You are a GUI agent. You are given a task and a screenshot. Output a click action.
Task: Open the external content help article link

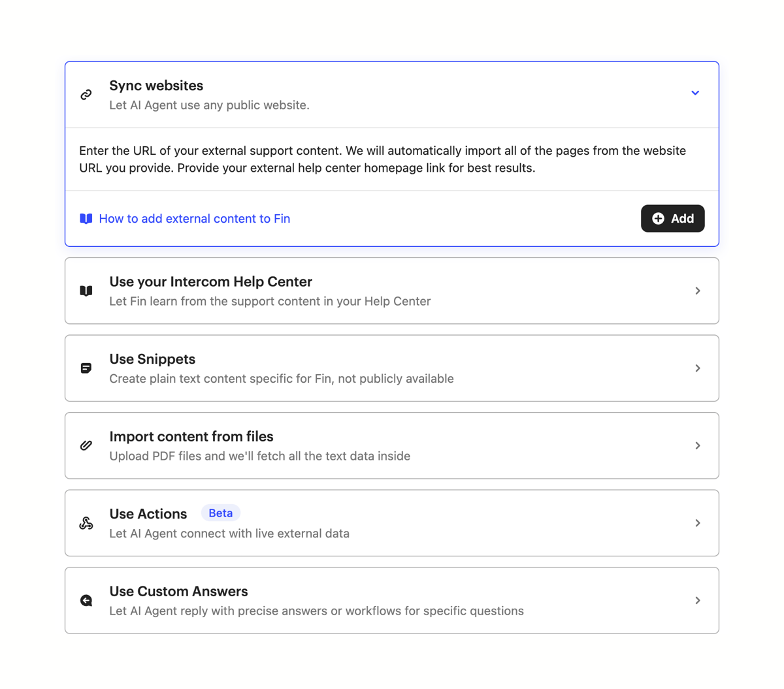194,218
